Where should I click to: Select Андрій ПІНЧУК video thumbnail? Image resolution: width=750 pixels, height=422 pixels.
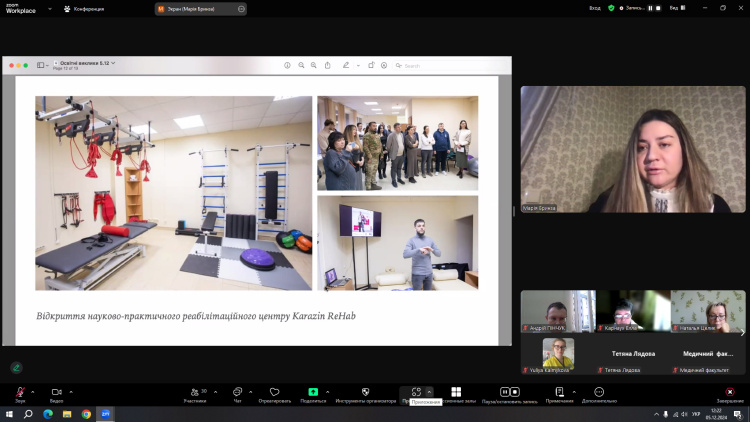click(x=558, y=311)
